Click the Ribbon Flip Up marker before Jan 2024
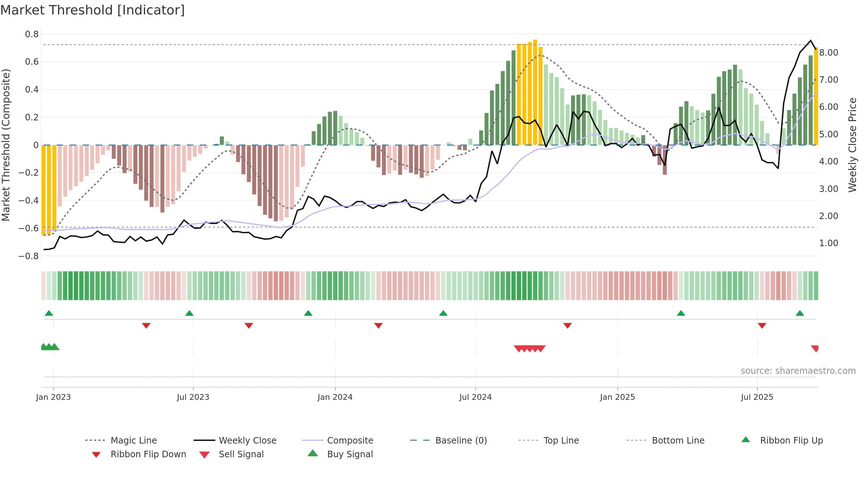 (x=308, y=313)
